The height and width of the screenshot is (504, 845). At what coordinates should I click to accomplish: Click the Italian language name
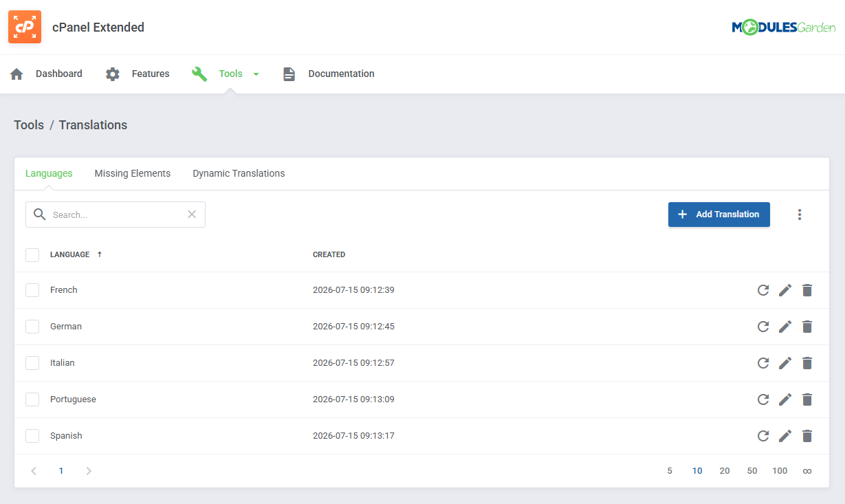(x=63, y=363)
